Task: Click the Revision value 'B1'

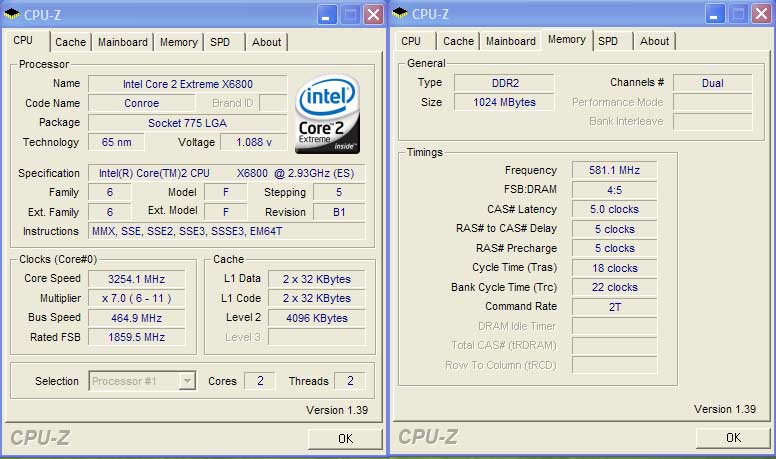Action: [x=339, y=212]
